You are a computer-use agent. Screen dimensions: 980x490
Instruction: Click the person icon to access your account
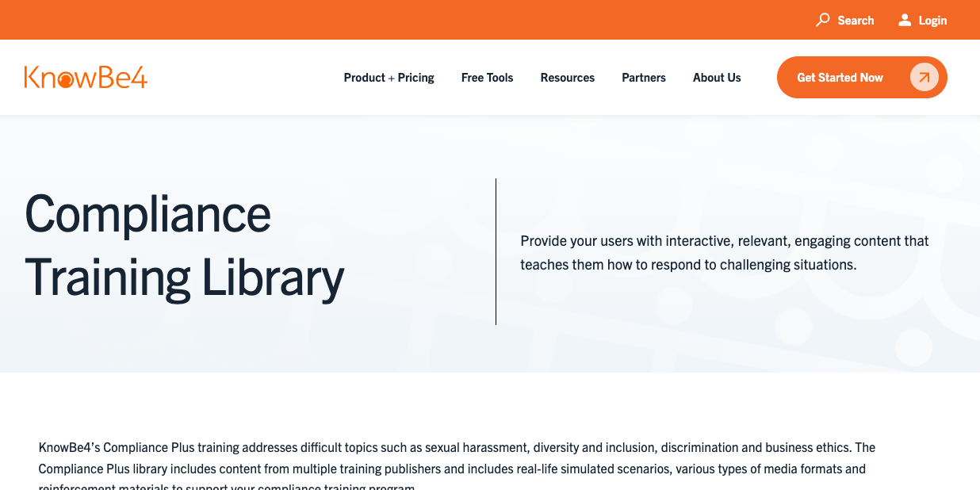coord(903,20)
